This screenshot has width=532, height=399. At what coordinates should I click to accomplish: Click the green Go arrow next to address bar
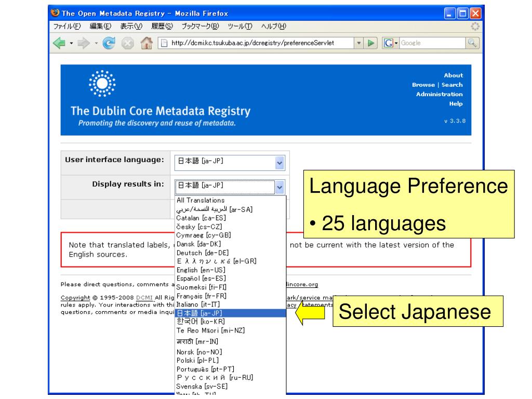[x=371, y=43]
